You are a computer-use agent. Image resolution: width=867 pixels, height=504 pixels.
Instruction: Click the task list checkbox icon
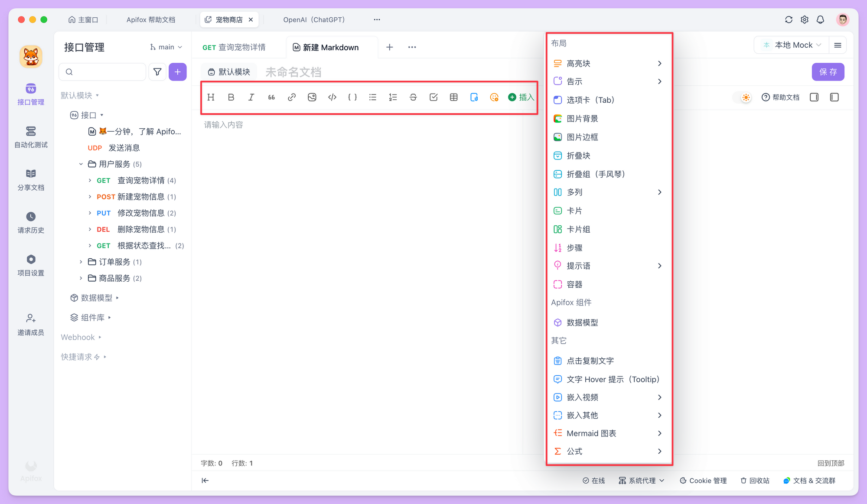click(433, 97)
